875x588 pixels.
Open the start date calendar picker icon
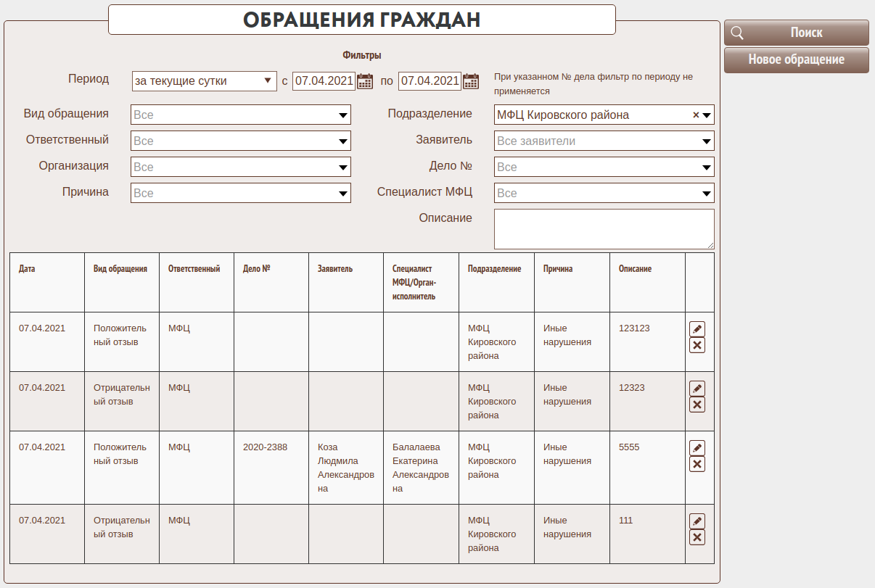click(365, 81)
